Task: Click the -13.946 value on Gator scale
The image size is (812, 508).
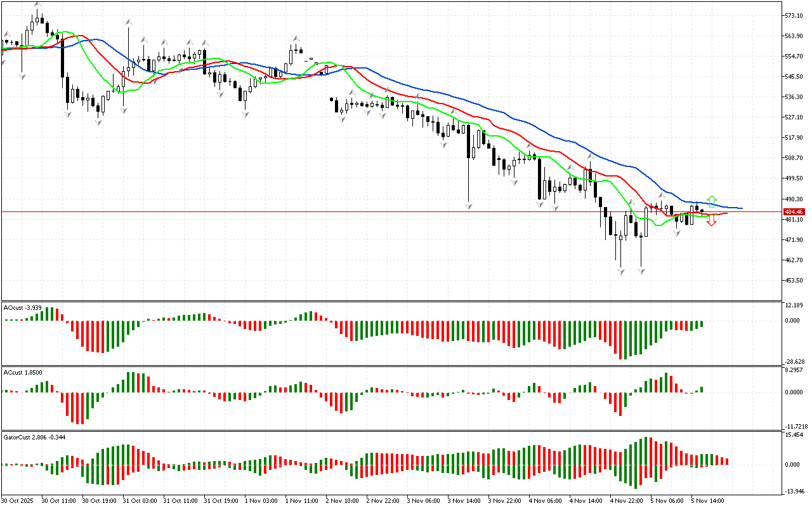Action: pyautogui.click(x=794, y=491)
